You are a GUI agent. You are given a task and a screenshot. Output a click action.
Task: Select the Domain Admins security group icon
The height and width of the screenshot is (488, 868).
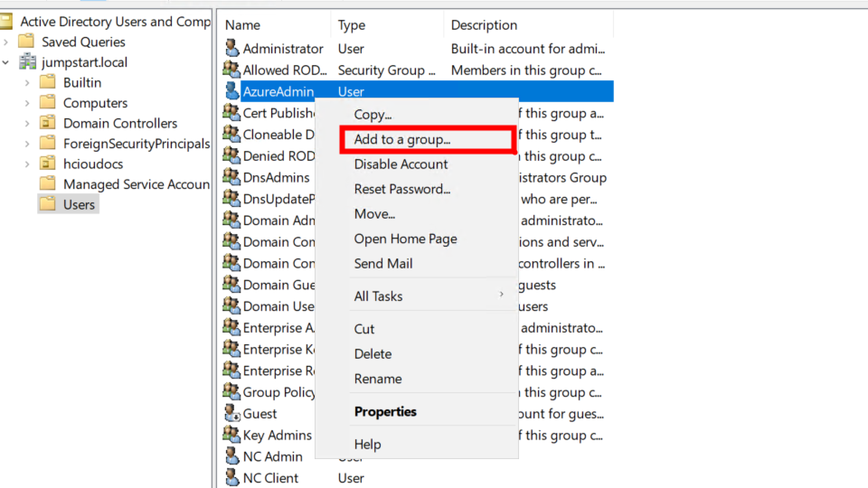pyautogui.click(x=231, y=220)
